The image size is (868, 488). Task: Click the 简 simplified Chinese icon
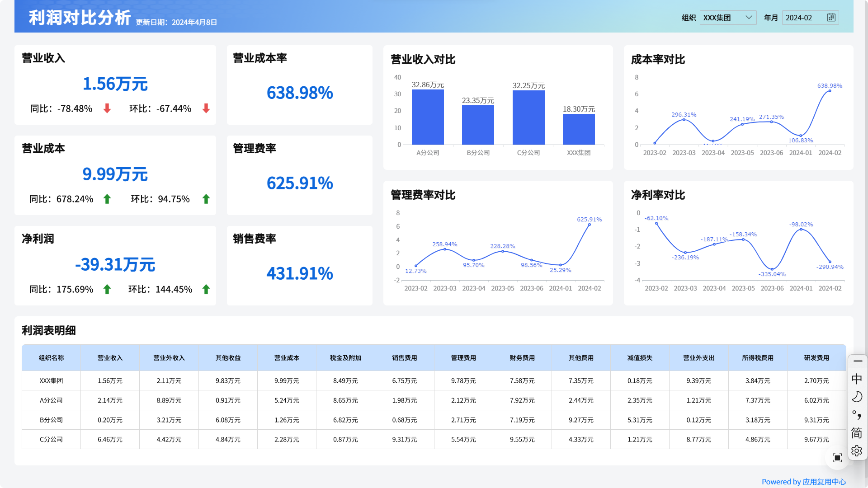coord(857,433)
